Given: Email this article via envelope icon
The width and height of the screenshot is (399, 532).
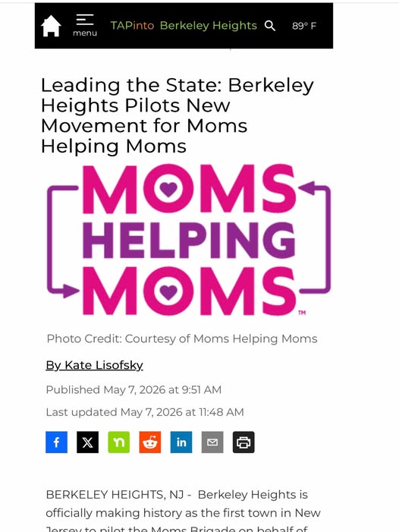Looking at the screenshot, I should 212,442.
